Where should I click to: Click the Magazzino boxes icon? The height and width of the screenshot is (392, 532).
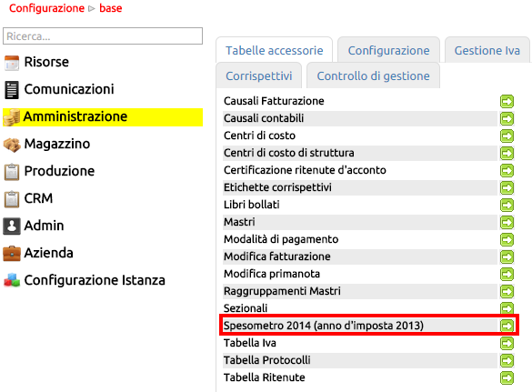click(12, 145)
